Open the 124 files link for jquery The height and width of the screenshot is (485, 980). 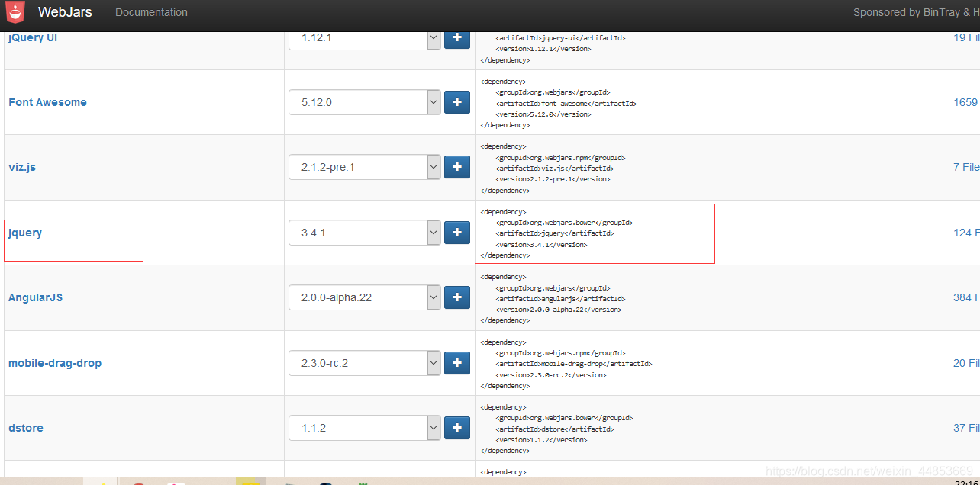[x=966, y=233]
